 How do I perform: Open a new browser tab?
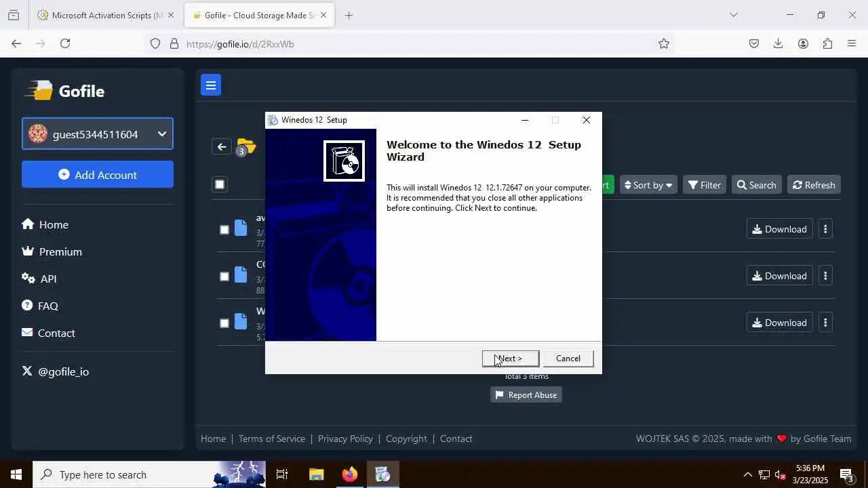coord(349,15)
